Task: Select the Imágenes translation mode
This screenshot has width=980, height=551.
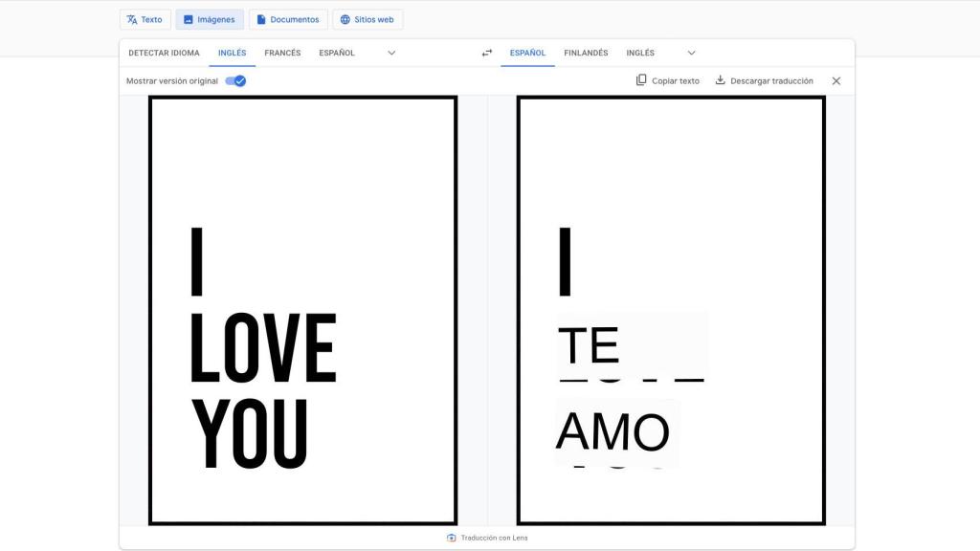Action: click(210, 19)
